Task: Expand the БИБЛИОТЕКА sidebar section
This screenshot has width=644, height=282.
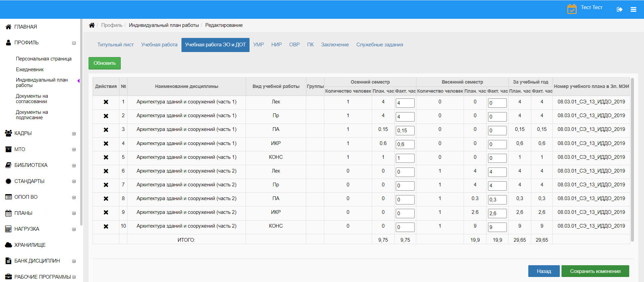Action: tap(74, 166)
